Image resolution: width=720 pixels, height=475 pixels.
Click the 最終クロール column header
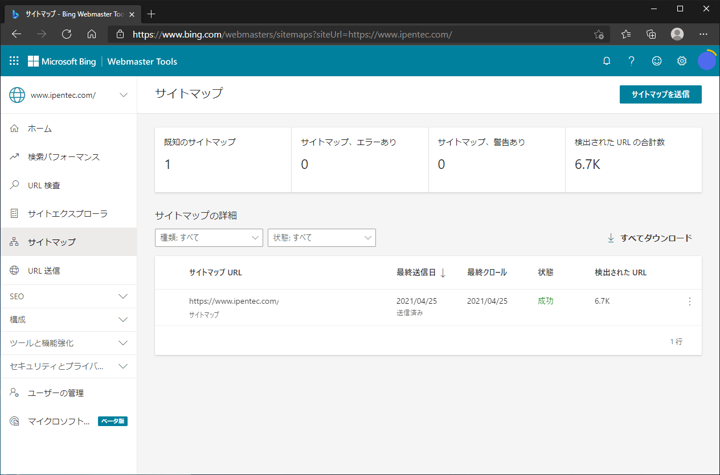click(x=487, y=272)
